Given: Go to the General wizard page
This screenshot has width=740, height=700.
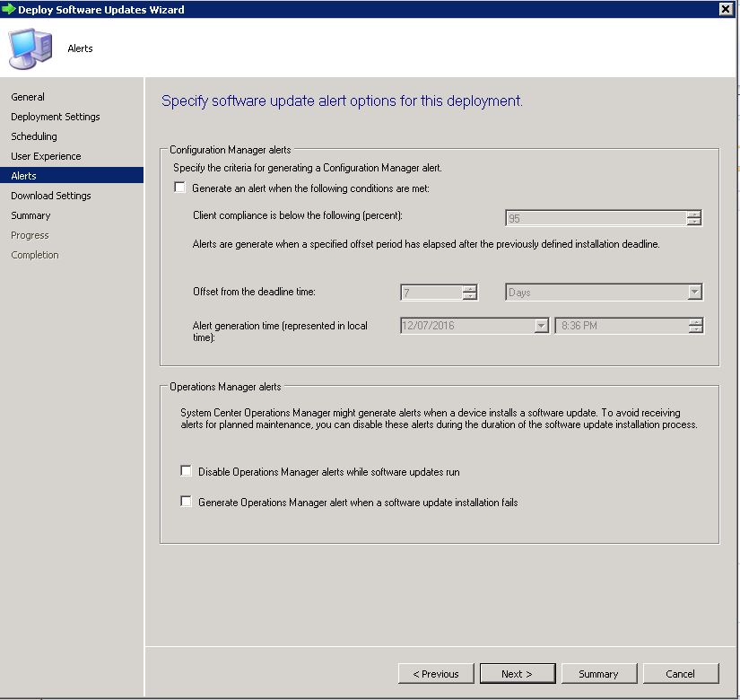Looking at the screenshot, I should click(x=28, y=97).
